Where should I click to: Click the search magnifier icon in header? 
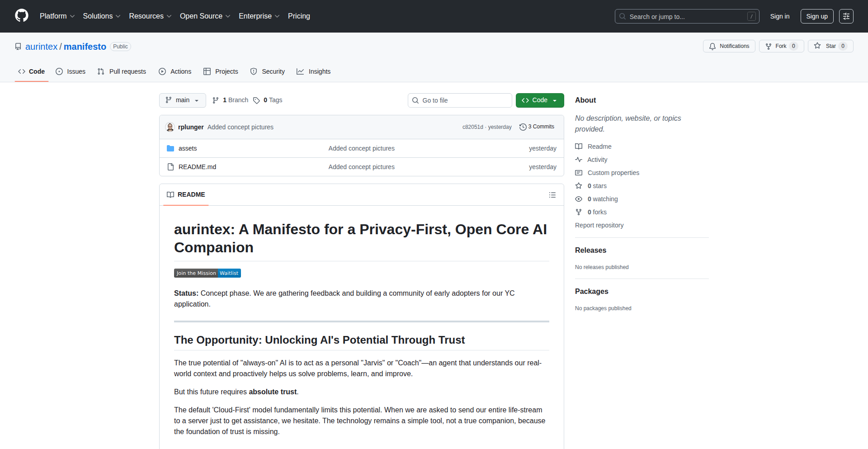623,16
